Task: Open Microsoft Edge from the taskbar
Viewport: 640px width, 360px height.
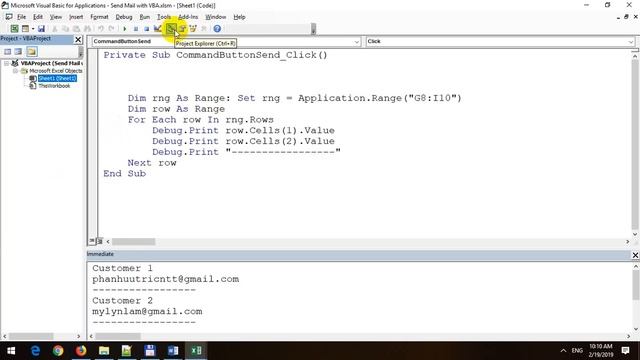Action: point(36,351)
